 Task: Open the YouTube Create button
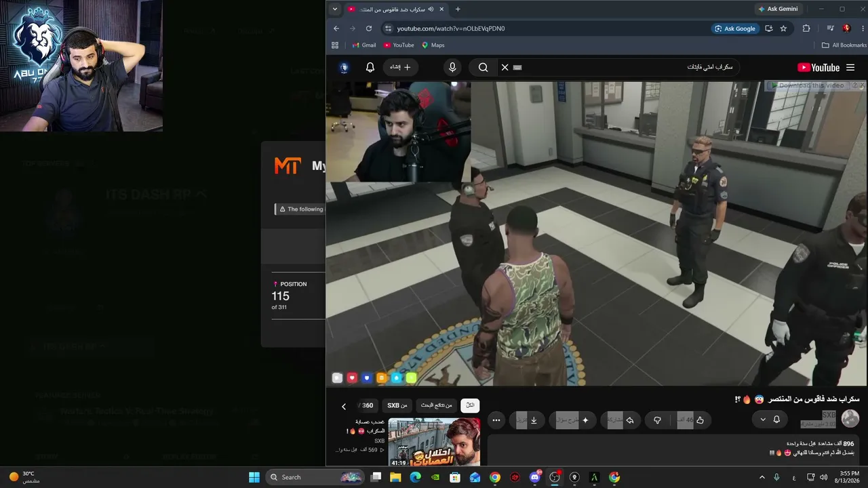(400, 67)
